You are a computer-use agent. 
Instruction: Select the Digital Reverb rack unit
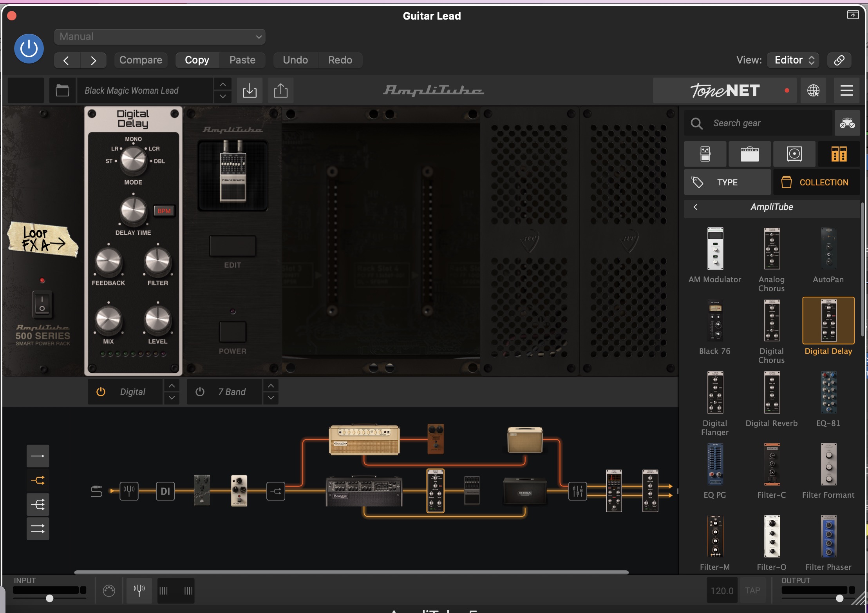(772, 399)
